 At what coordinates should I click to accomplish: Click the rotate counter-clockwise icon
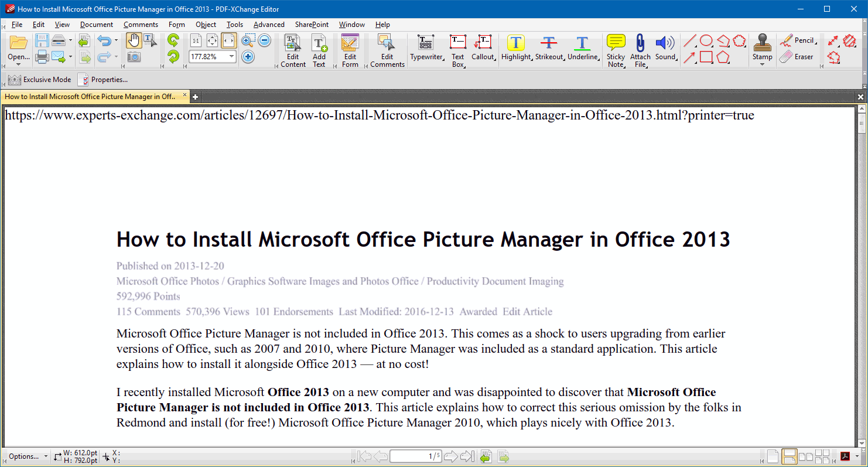tap(173, 40)
